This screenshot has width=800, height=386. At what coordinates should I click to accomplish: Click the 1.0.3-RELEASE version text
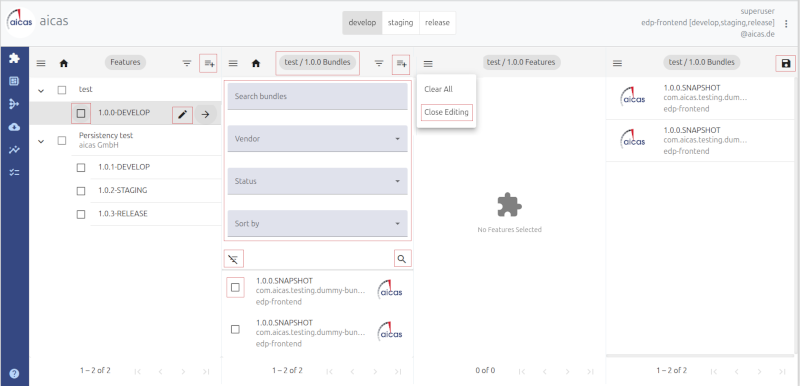tap(122, 214)
